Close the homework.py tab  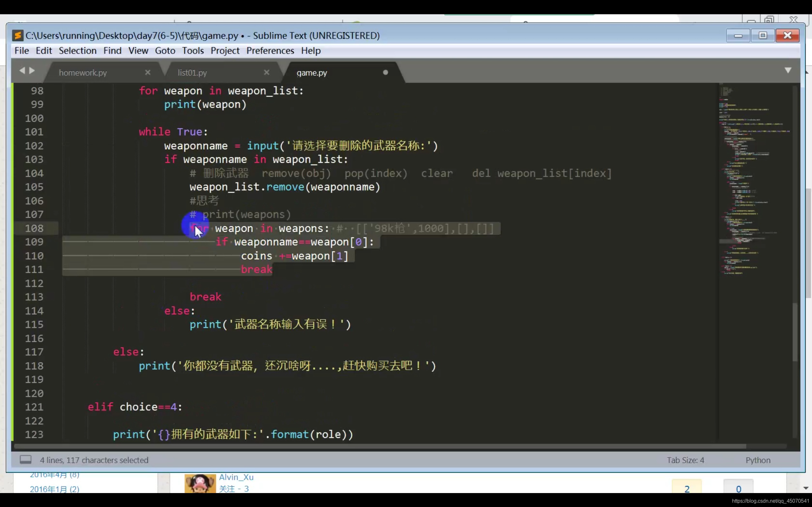(147, 73)
